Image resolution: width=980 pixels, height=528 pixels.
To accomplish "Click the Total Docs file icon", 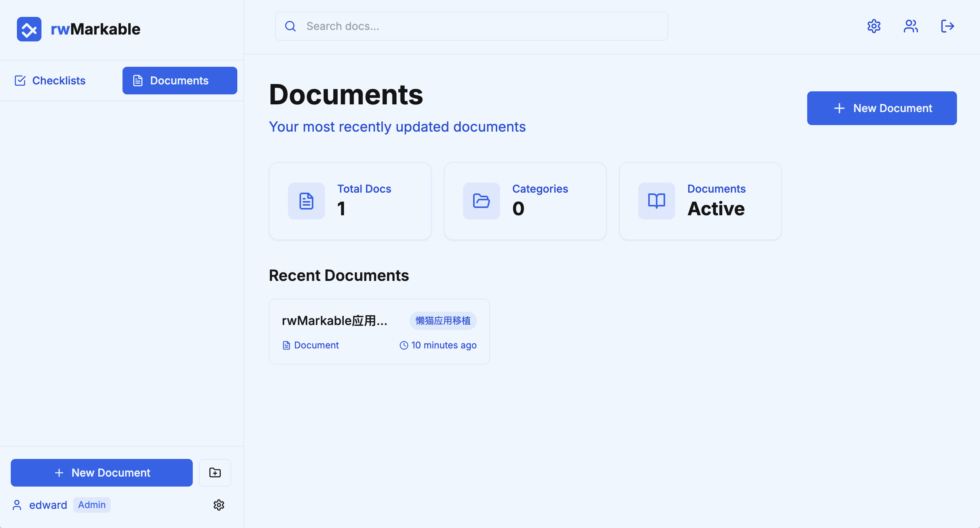I will (306, 201).
